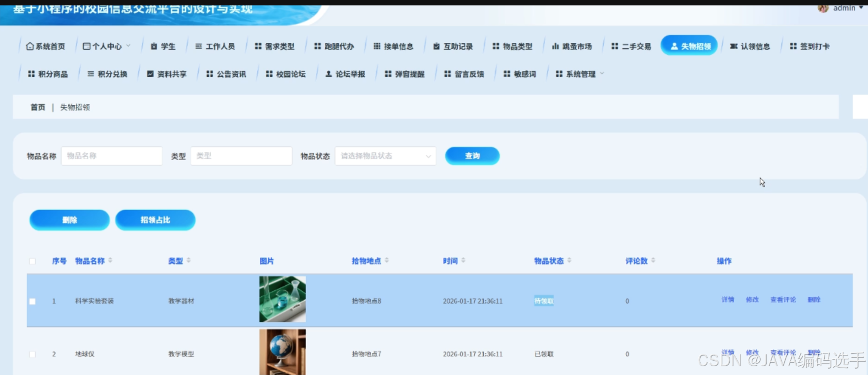
Task: Click the icon beside 论坛举报
Action: (329, 74)
